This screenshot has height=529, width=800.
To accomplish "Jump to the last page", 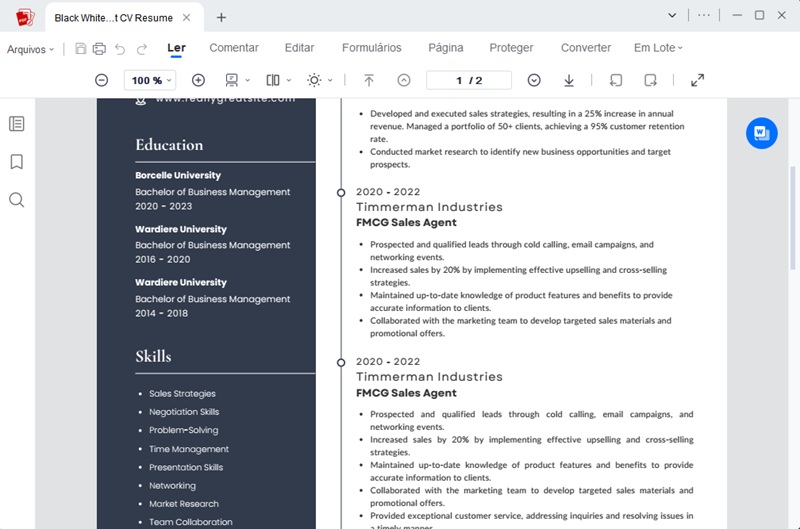I will click(569, 80).
